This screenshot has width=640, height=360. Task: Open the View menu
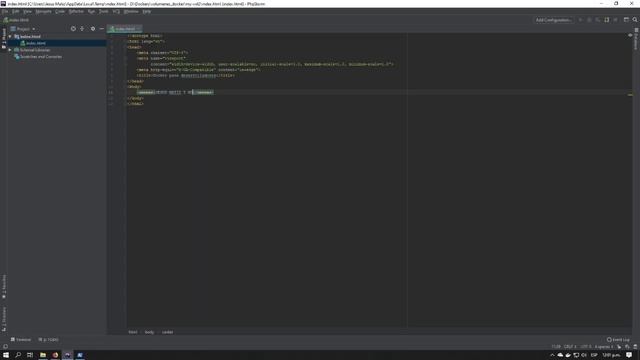point(27,11)
